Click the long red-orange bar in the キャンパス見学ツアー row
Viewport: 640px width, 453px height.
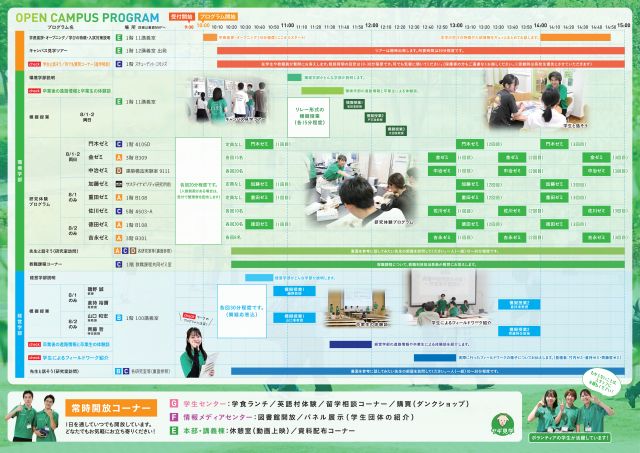[421, 51]
